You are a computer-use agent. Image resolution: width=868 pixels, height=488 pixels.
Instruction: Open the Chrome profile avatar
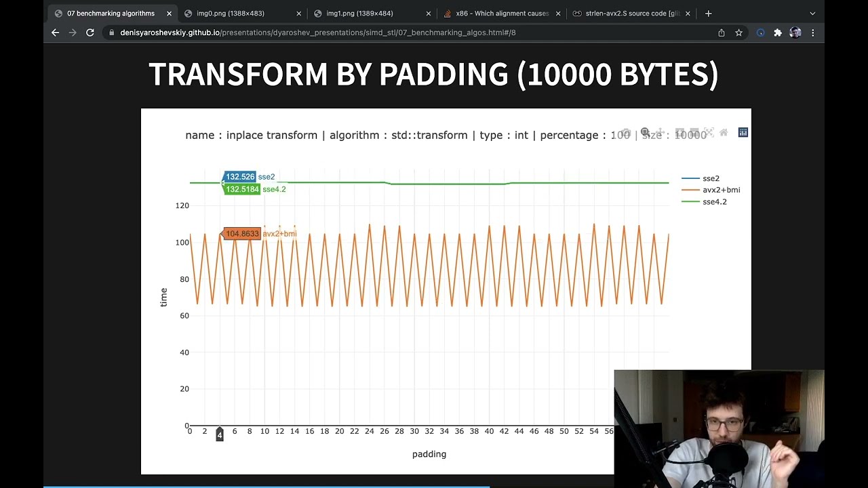click(795, 33)
